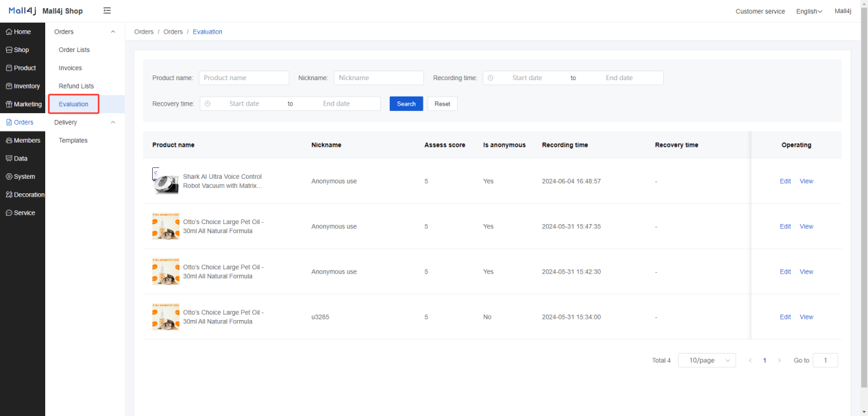Open the 10/page size dropdown

(707, 360)
